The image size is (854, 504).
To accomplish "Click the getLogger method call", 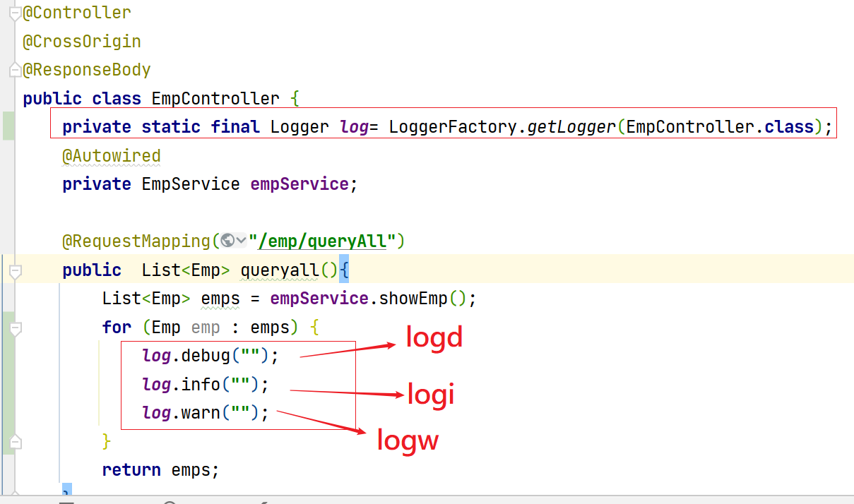I will (x=572, y=127).
